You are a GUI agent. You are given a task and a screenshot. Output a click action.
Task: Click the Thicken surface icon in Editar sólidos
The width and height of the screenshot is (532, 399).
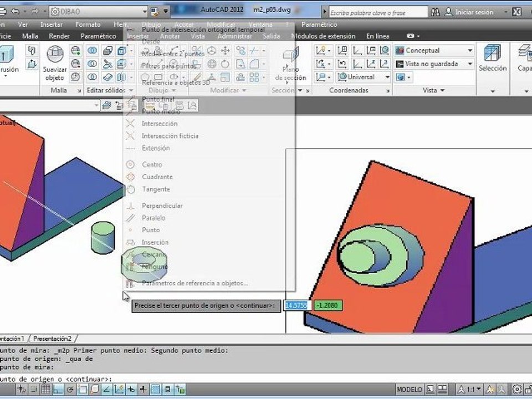[x=108, y=77]
